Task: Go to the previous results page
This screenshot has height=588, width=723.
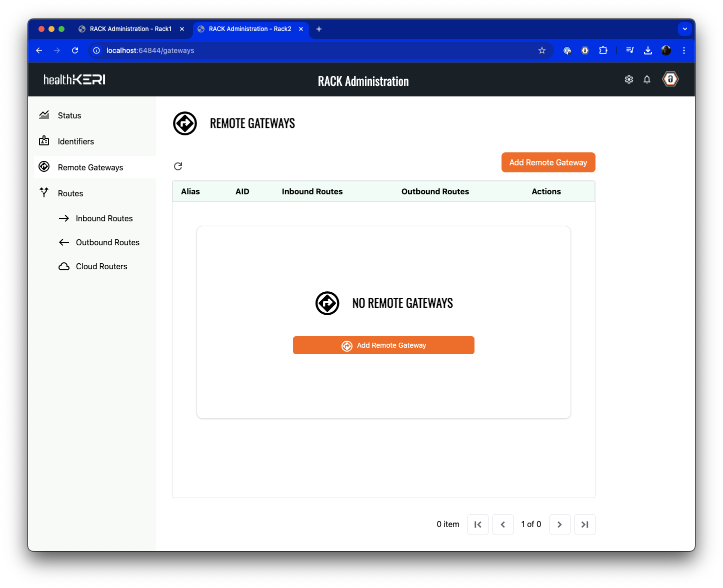Action: pyautogui.click(x=503, y=524)
